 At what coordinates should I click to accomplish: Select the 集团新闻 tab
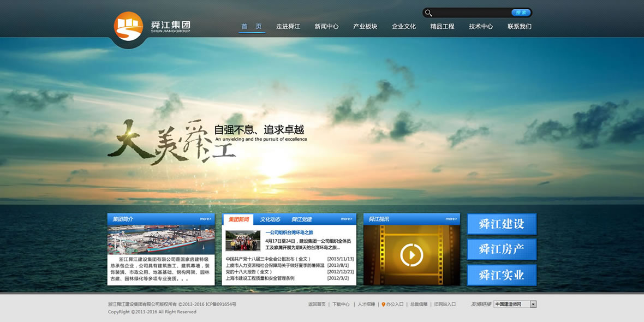pos(238,219)
